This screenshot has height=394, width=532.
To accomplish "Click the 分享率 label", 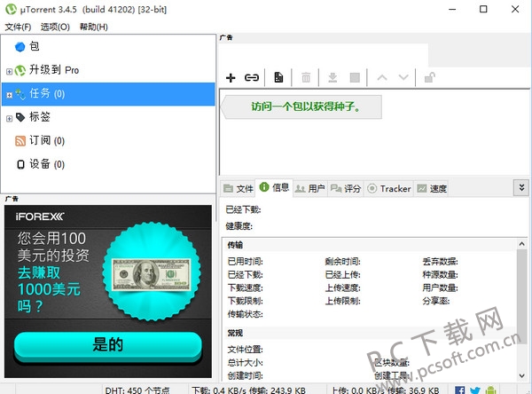I will coord(436,301).
